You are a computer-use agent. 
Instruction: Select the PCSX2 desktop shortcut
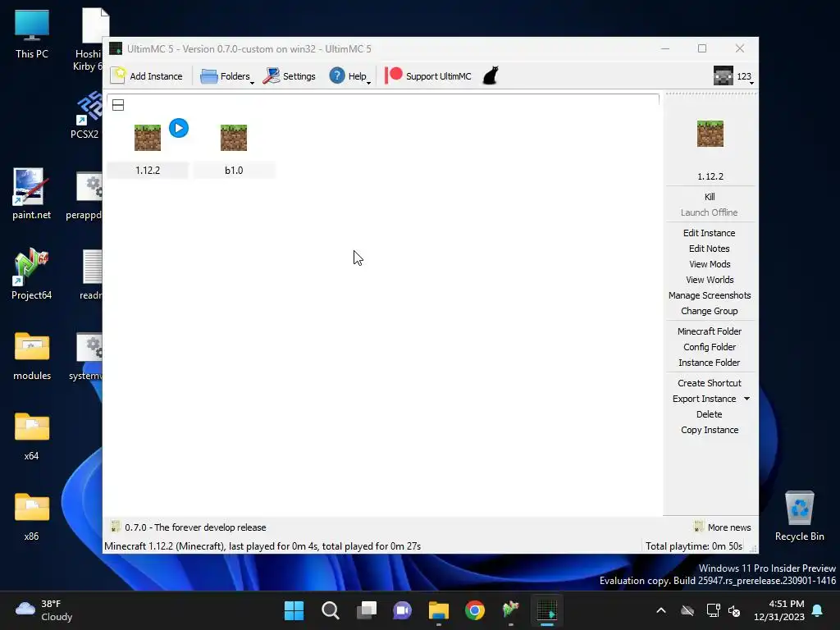85,115
